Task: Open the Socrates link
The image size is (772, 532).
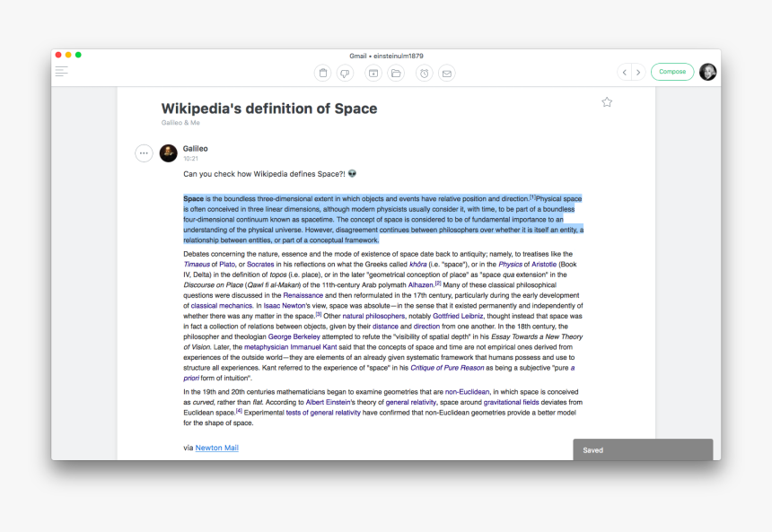Action: (260, 265)
